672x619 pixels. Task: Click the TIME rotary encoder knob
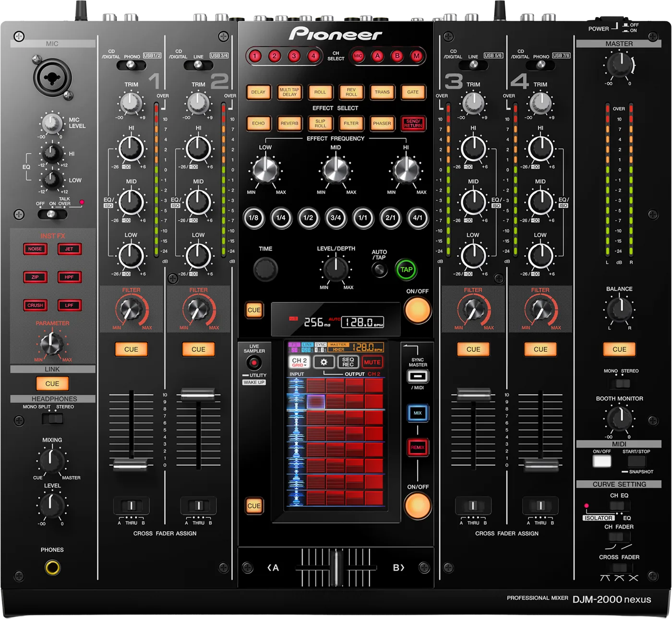(265, 269)
